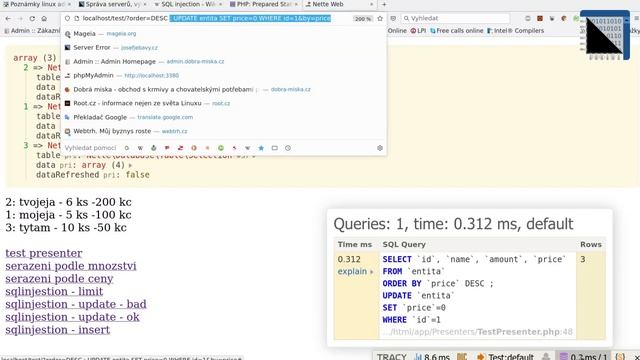Viewport: 640px width, 360px height.
Task: Click '1: mojeja - 5 ks -100 kc' text
Action: pos(68,215)
